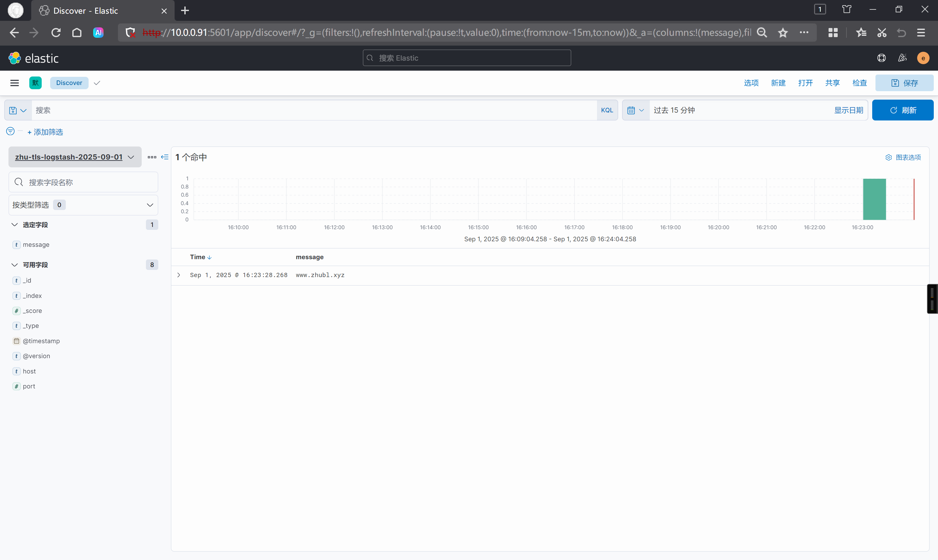Open the newsfeed celebration icon

902,58
